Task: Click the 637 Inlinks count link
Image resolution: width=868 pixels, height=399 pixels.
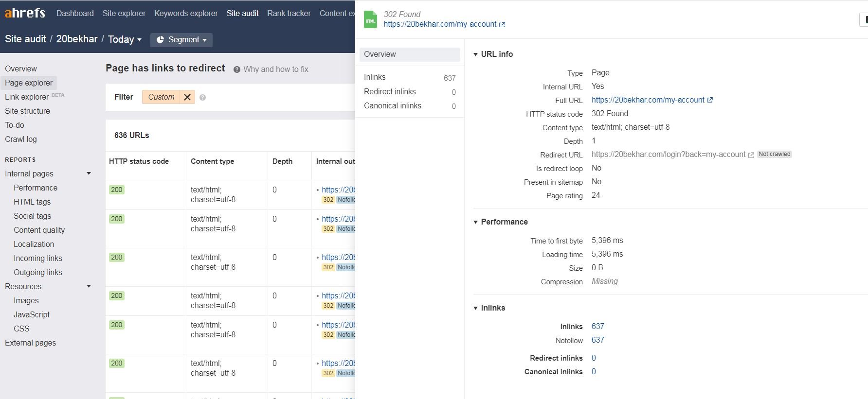Action: coord(597,327)
